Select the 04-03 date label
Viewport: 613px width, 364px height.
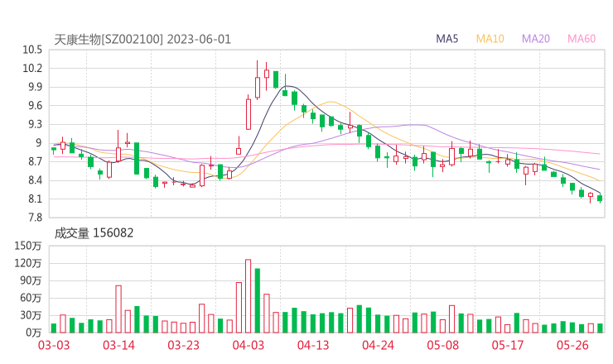pos(249,345)
